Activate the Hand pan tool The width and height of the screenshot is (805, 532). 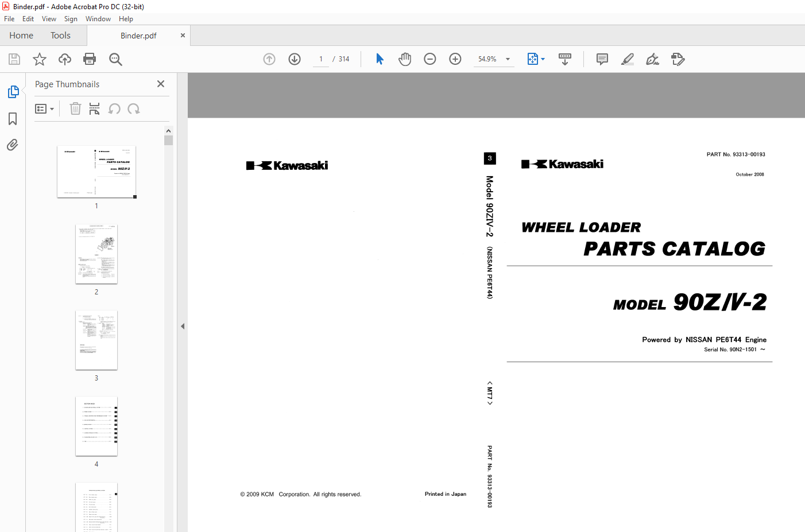point(405,59)
